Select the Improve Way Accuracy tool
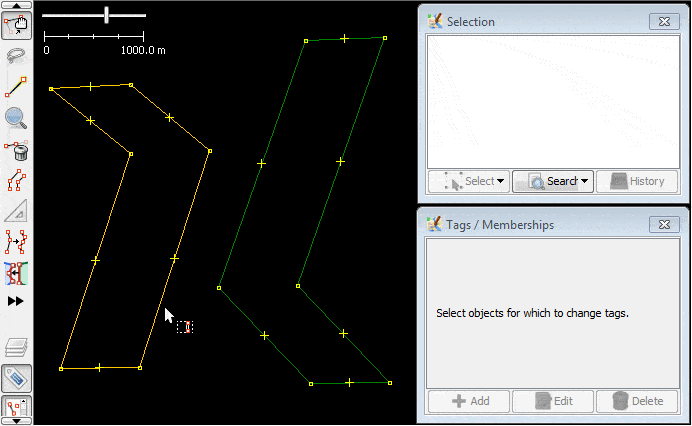692x426 pixels. 16,241
